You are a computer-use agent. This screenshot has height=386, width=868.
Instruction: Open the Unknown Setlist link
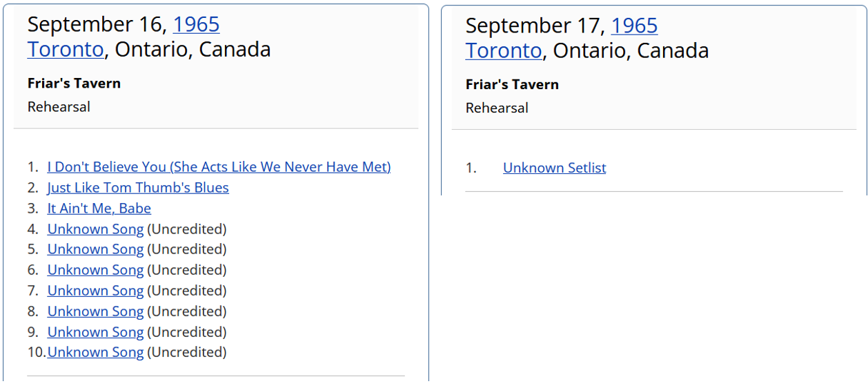(554, 168)
